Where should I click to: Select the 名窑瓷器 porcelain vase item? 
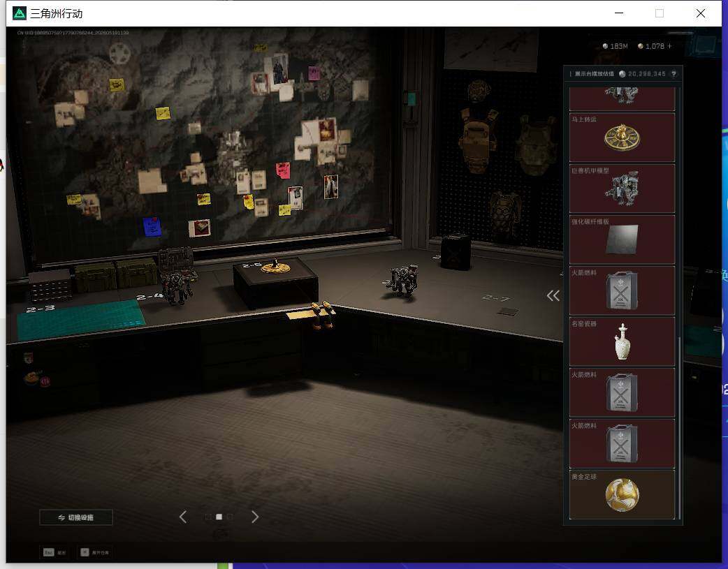click(x=622, y=341)
